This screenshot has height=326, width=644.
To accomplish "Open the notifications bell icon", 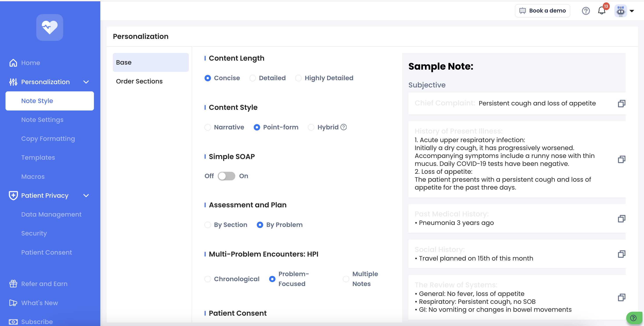I will click(x=601, y=11).
